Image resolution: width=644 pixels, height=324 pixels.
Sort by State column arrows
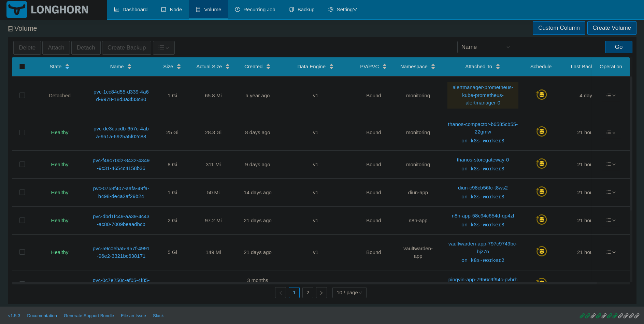tap(67, 67)
